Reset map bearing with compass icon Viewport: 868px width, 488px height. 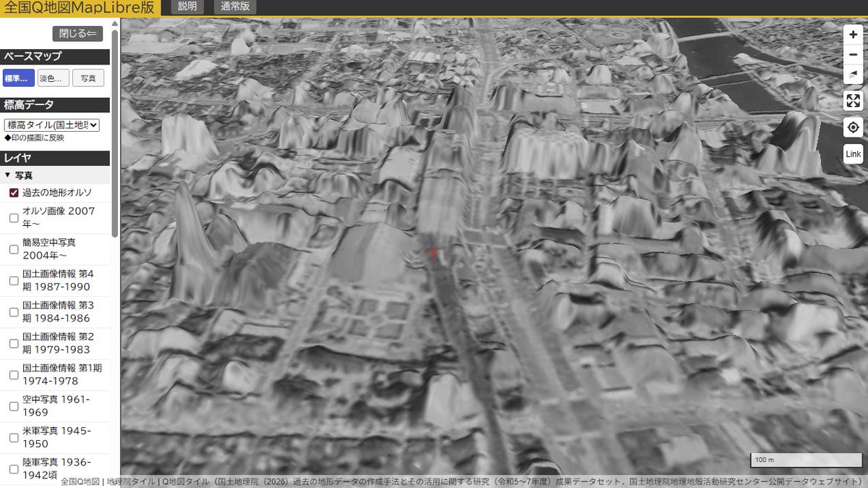[854, 75]
